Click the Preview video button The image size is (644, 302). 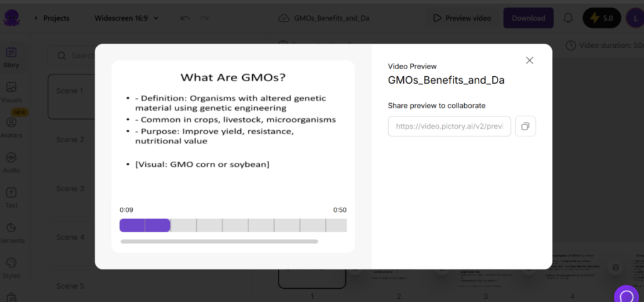(x=462, y=18)
